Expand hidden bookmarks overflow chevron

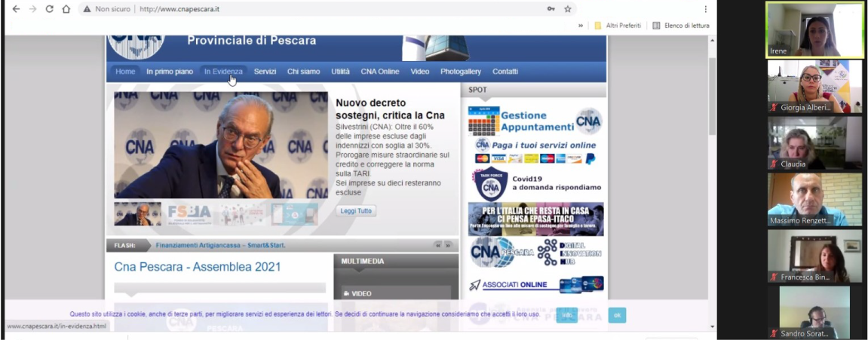(581, 26)
